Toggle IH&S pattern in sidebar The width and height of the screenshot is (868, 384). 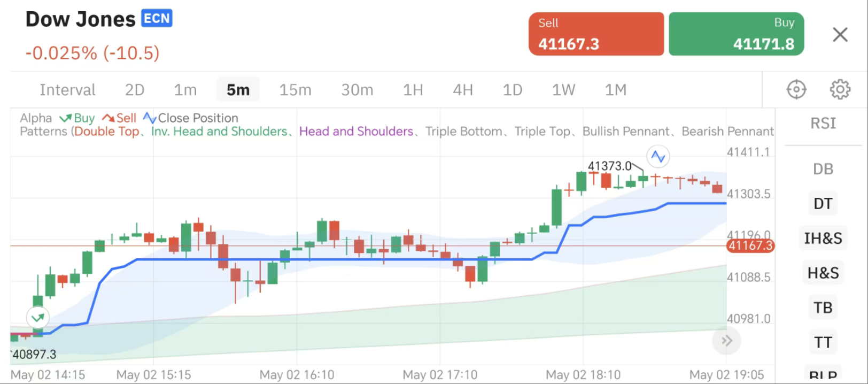[x=823, y=239]
